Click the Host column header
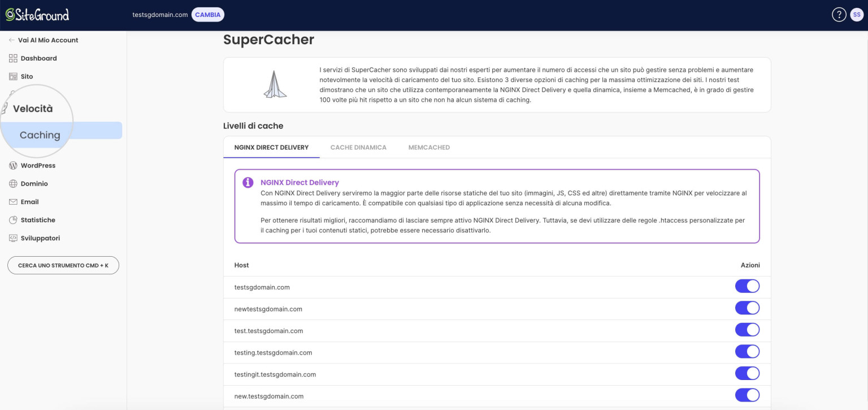This screenshot has height=410, width=868. click(241, 265)
